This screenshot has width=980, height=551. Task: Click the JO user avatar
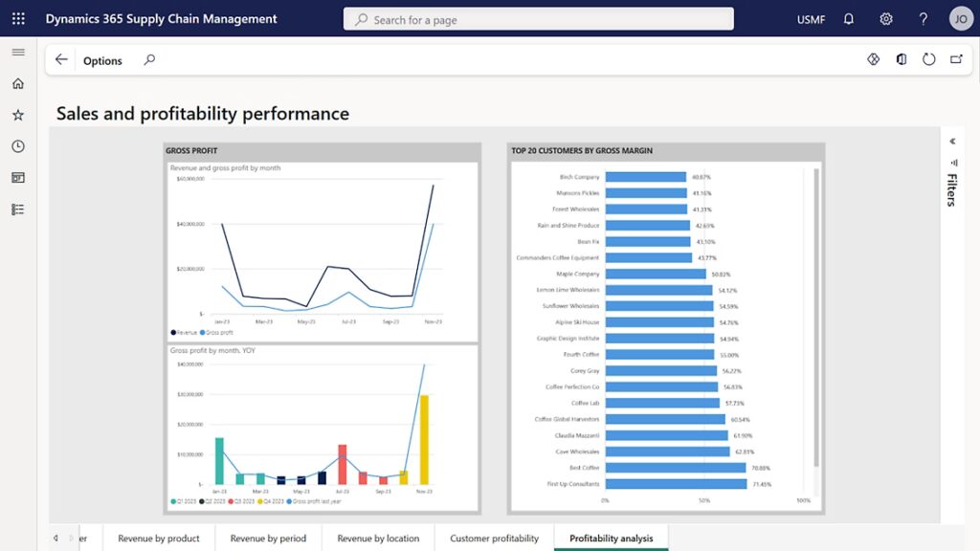coord(960,19)
